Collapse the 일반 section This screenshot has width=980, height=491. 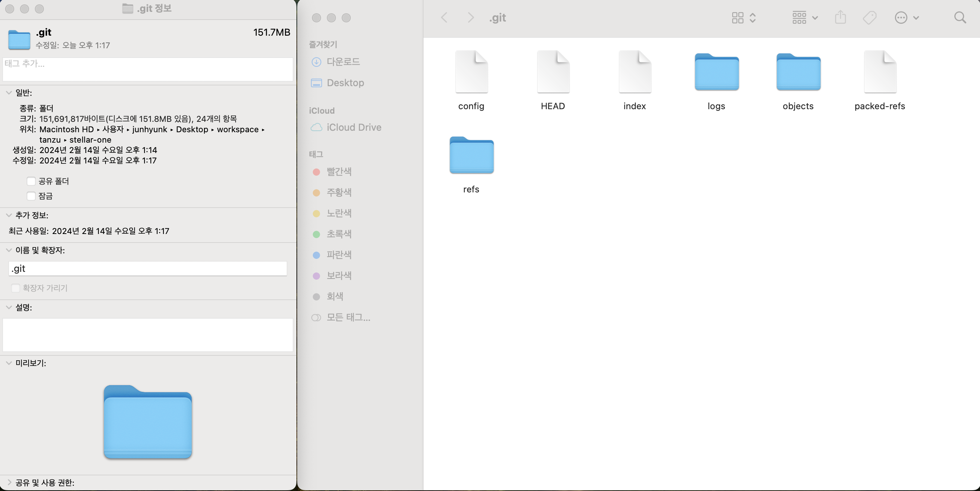pyautogui.click(x=9, y=92)
